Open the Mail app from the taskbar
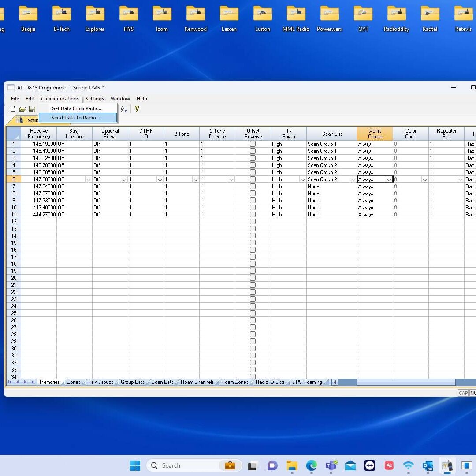Viewport: 476px width, 476px height. tap(350, 465)
